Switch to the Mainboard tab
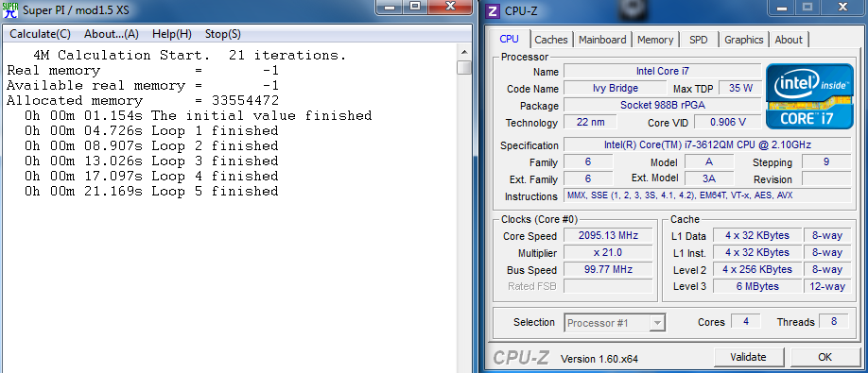The height and width of the screenshot is (373, 868). coord(602,40)
